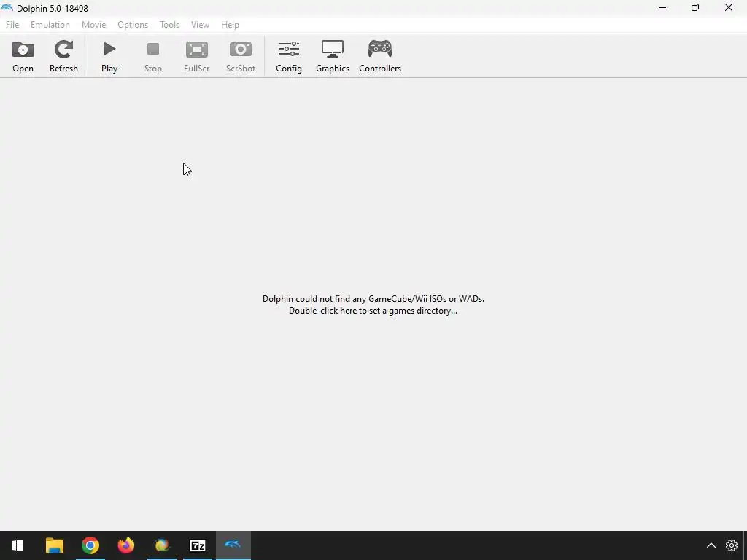The image size is (747, 560).
Task: Open File Explorer from taskbar
Action: [54, 545]
